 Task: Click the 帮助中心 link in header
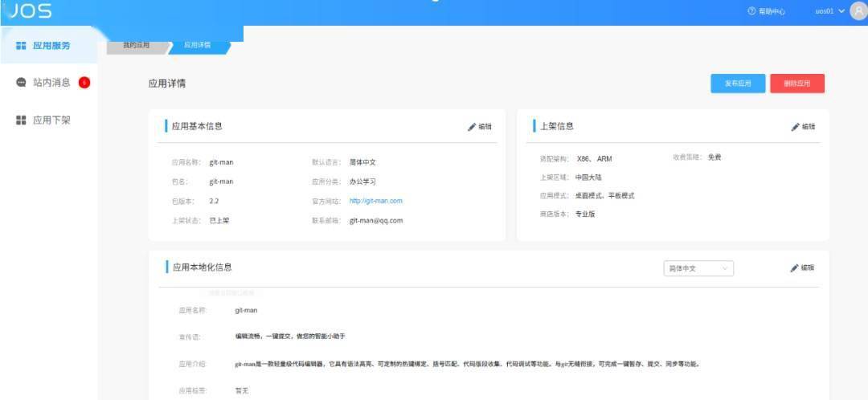(x=771, y=12)
